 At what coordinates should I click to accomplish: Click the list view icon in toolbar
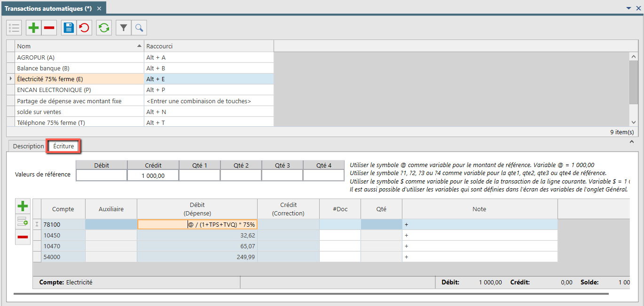(14, 28)
